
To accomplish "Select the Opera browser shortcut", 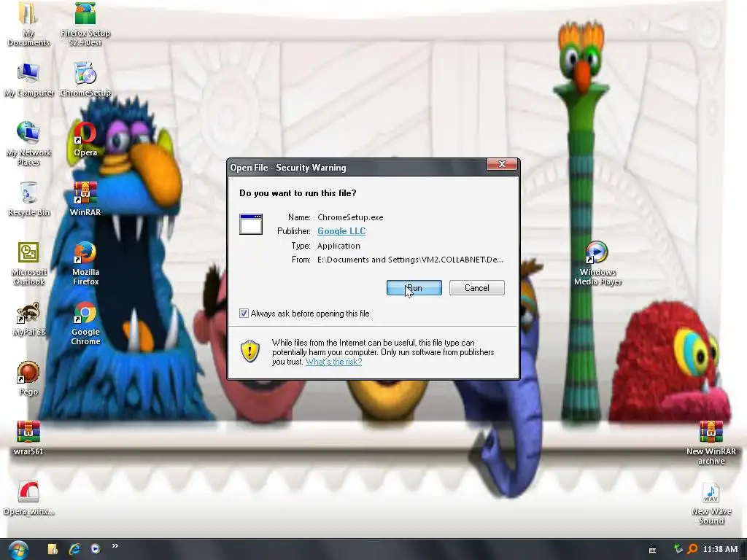I will tap(85, 139).
